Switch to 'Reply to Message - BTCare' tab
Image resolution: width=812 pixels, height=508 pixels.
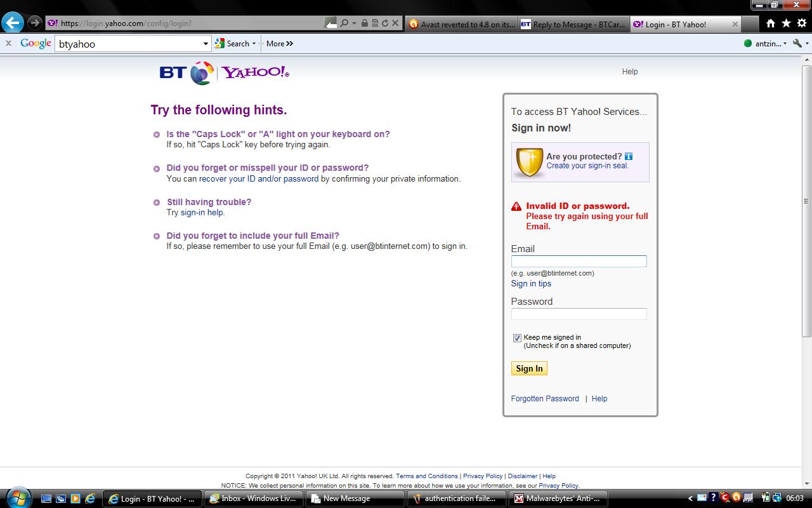[573, 24]
